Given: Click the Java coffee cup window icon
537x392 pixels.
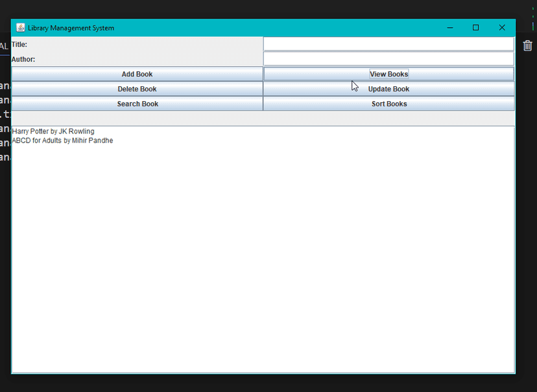Looking at the screenshot, I should coord(21,28).
